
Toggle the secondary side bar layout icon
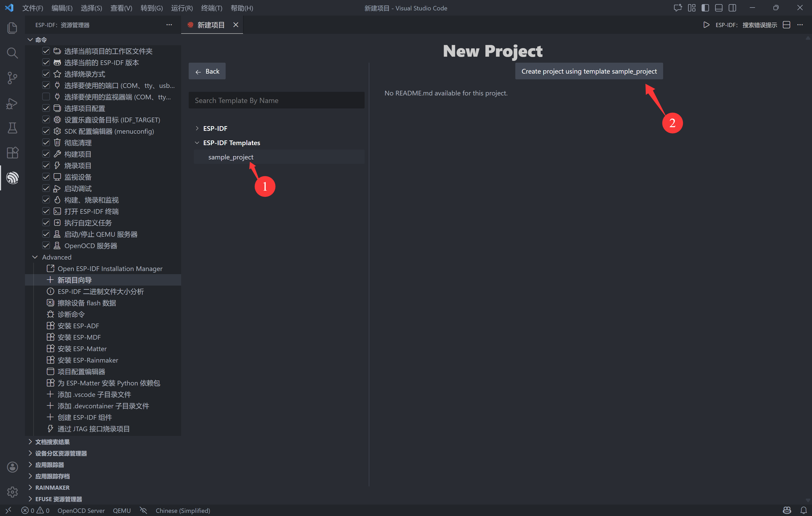(x=732, y=8)
